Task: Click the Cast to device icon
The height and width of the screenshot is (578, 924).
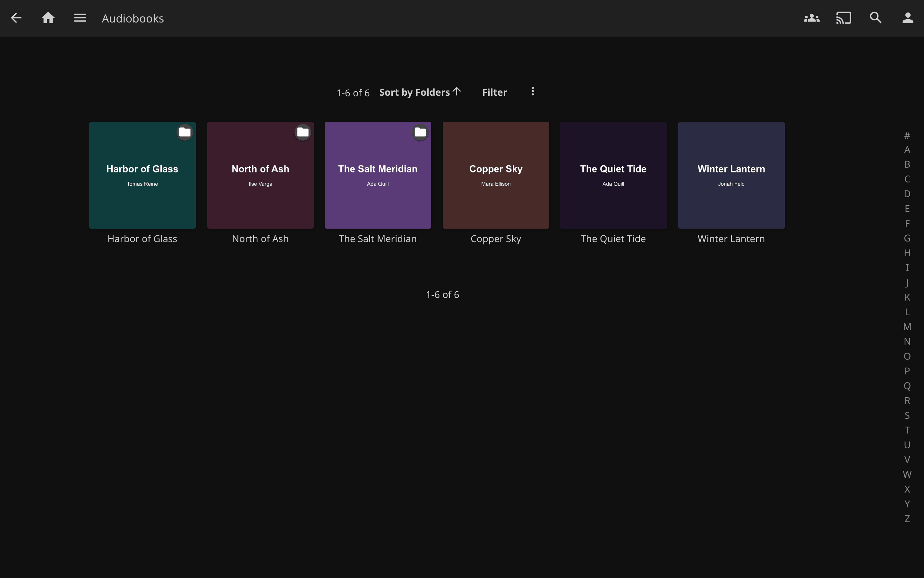Action: point(843,18)
